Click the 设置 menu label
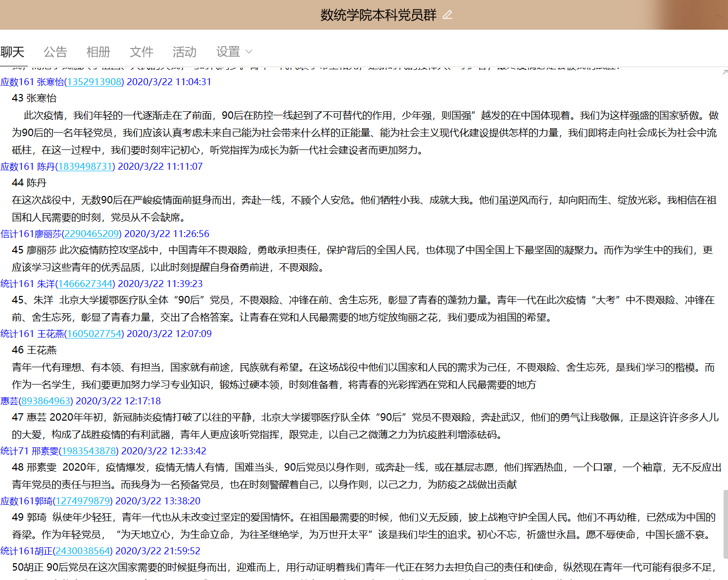Viewport: 728px width, 580px height. tap(228, 52)
